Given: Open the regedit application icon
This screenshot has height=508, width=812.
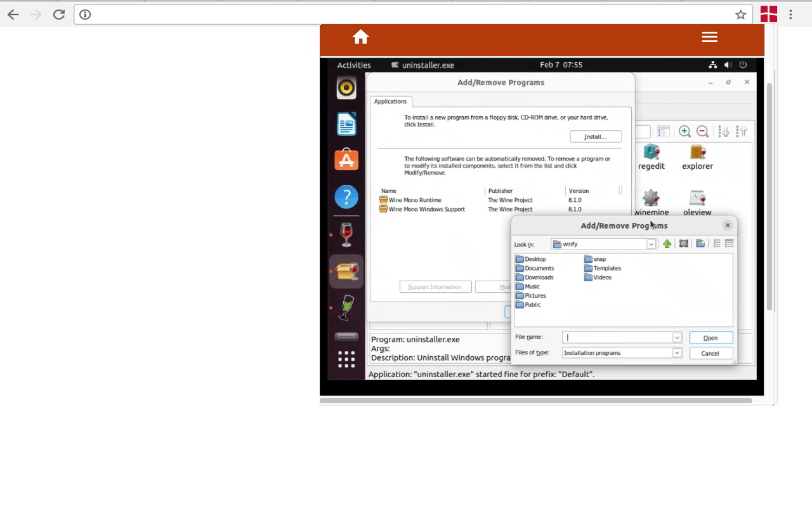Looking at the screenshot, I should (651, 156).
